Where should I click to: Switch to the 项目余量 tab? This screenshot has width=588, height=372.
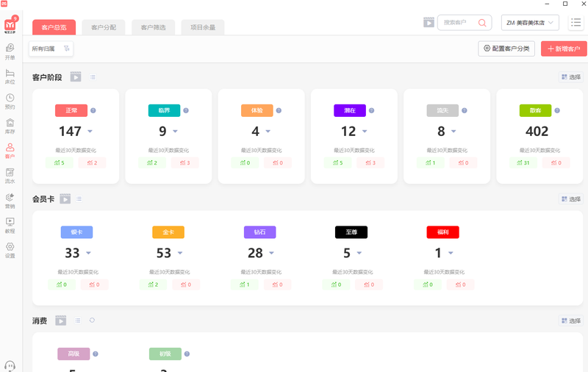[x=203, y=27]
